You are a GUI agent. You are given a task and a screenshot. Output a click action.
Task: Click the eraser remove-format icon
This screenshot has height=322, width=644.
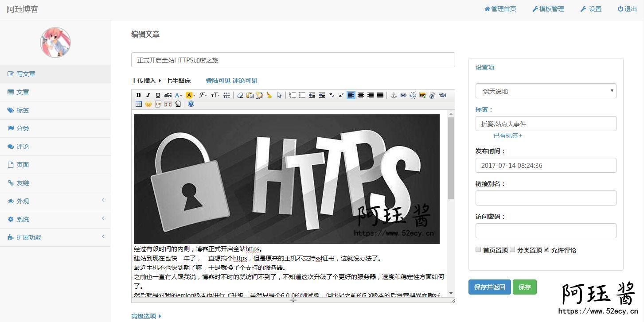[240, 95]
